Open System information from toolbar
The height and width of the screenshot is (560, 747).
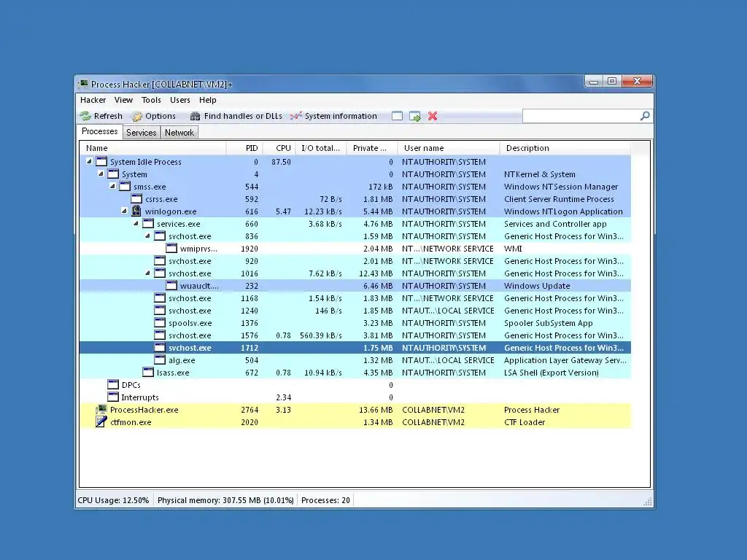tap(333, 116)
